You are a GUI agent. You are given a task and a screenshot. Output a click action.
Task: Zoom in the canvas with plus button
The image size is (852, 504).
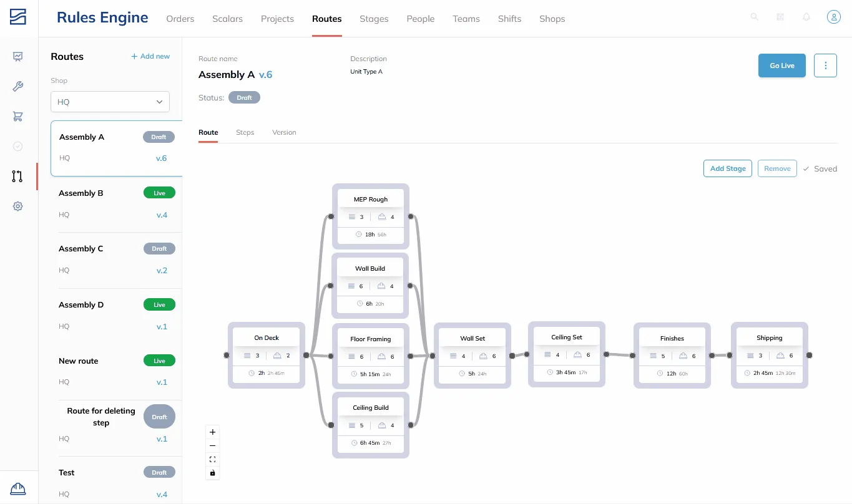[x=212, y=432]
